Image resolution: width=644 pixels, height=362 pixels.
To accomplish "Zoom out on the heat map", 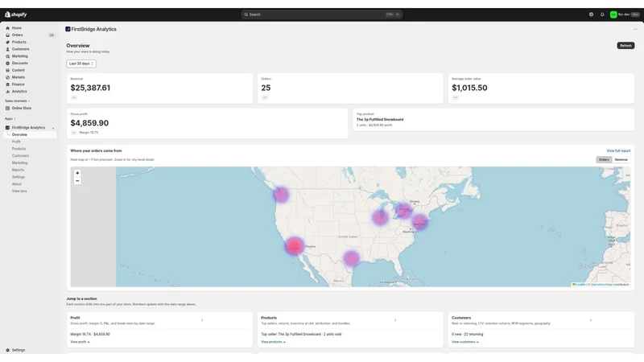I will click(x=77, y=180).
